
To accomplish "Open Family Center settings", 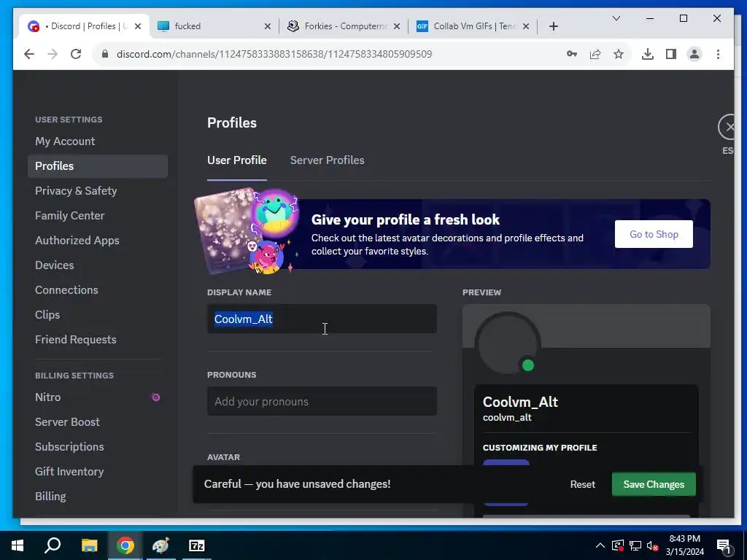I will [98, 216].
